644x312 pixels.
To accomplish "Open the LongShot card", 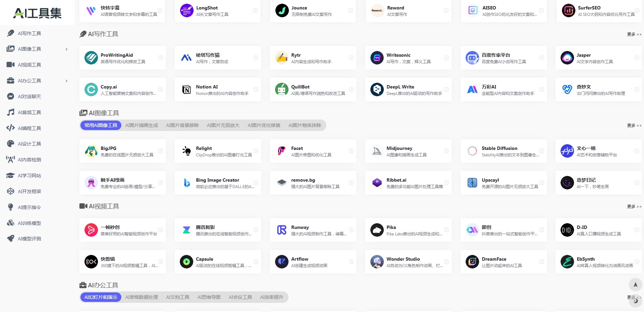I will tap(218, 11).
